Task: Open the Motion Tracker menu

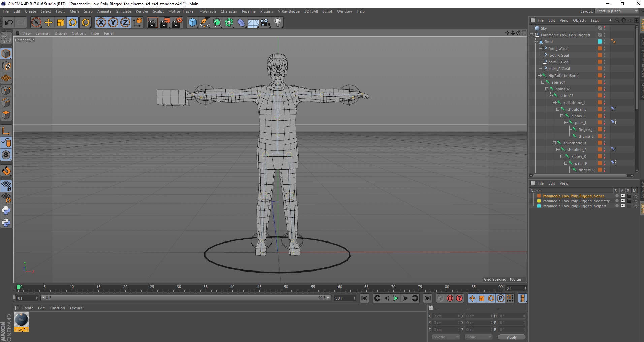Action: [181, 11]
